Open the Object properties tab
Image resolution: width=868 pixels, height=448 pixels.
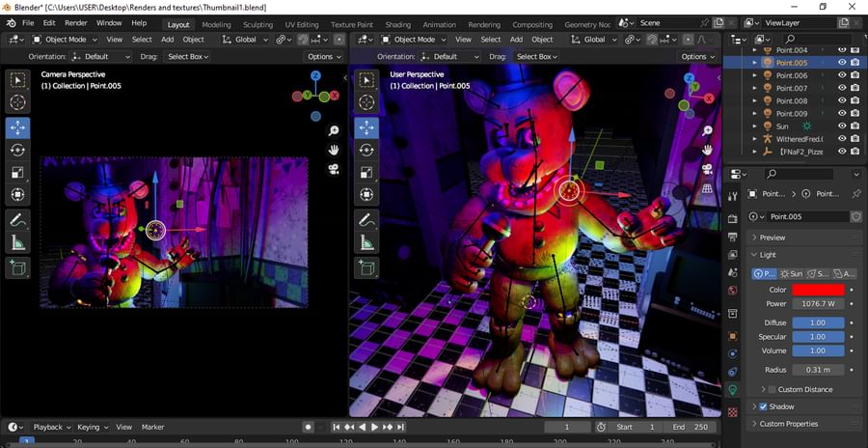pyautogui.click(x=733, y=336)
